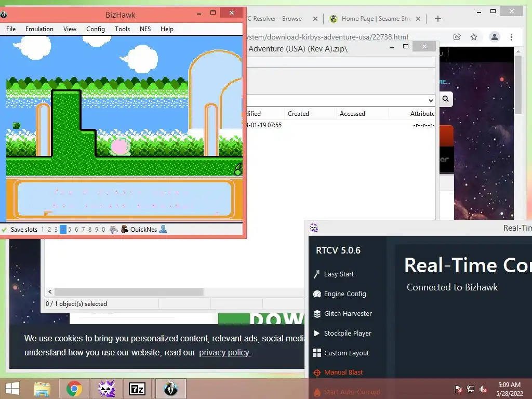Open Easy Start in RTCV sidebar
The width and height of the screenshot is (532, 399).
tap(334, 274)
